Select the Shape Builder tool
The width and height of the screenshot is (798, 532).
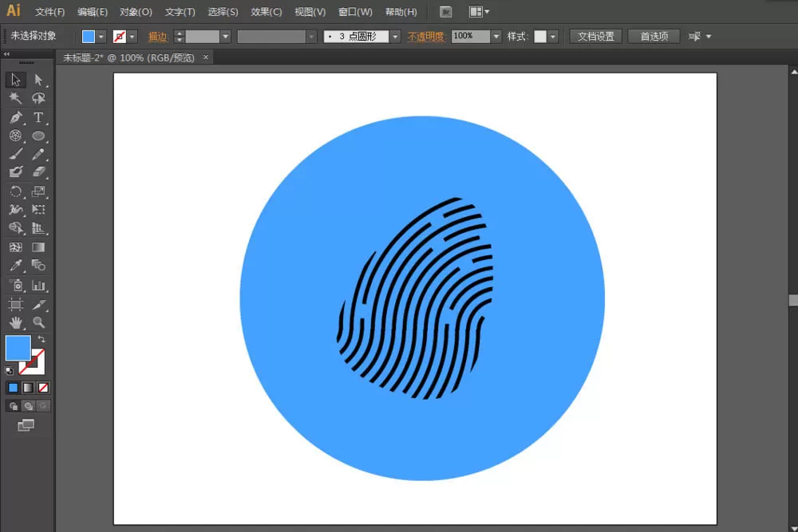coord(15,228)
